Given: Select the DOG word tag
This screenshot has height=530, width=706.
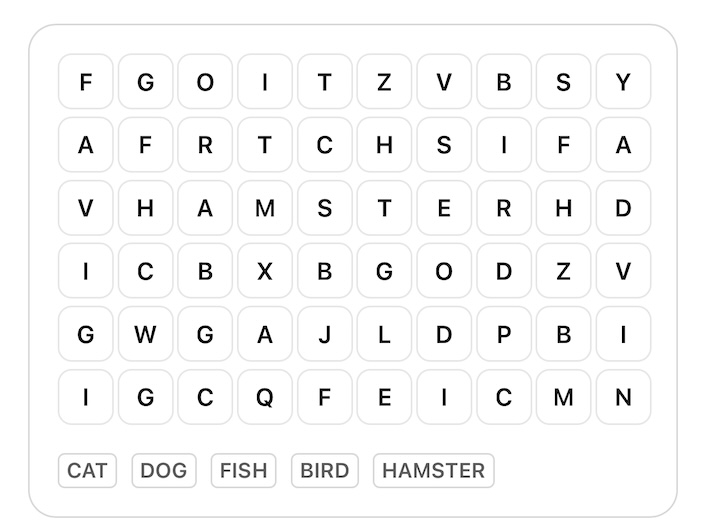Looking at the screenshot, I should (x=164, y=470).
